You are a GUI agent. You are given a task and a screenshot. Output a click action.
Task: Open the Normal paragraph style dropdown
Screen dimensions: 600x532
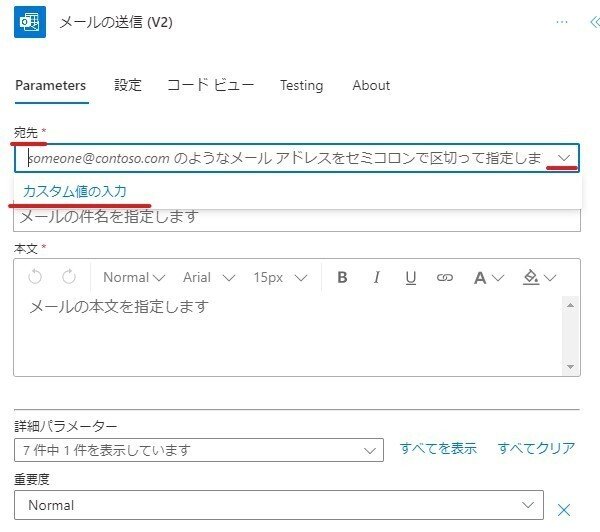[134, 277]
